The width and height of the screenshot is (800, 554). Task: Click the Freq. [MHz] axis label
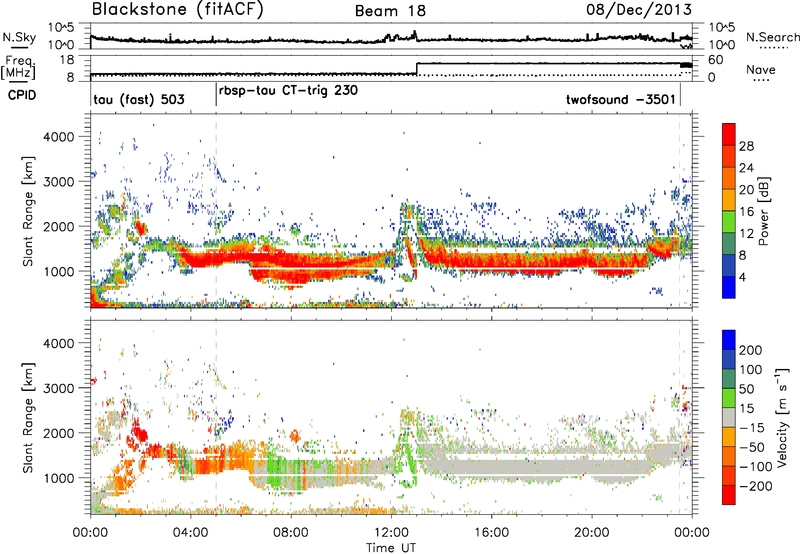19,67
